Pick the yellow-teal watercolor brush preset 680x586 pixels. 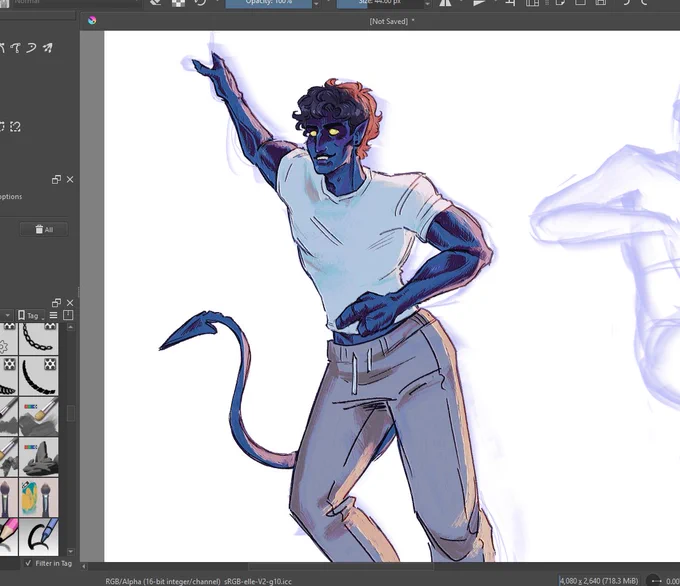click(39, 498)
